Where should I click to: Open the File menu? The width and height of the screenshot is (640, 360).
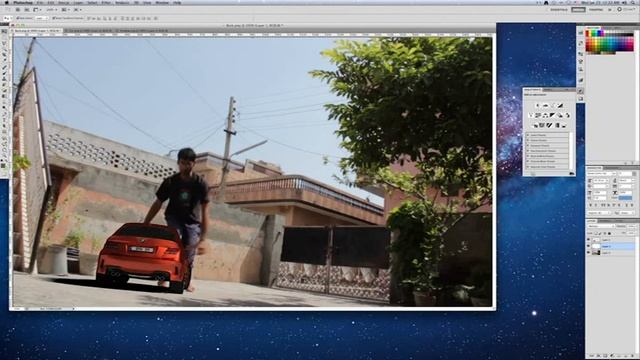(x=39, y=2)
